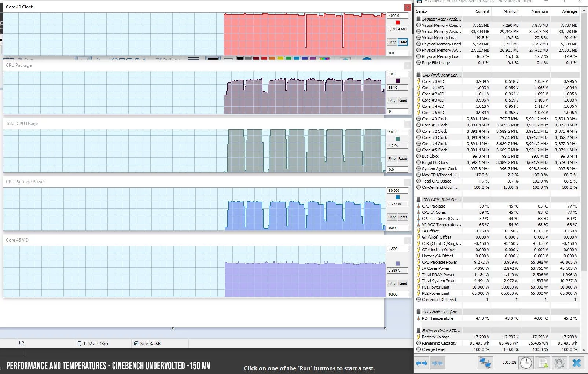588x374 pixels.
Task: Click Fit y in Core #0 Clock graph
Action: pos(392,42)
